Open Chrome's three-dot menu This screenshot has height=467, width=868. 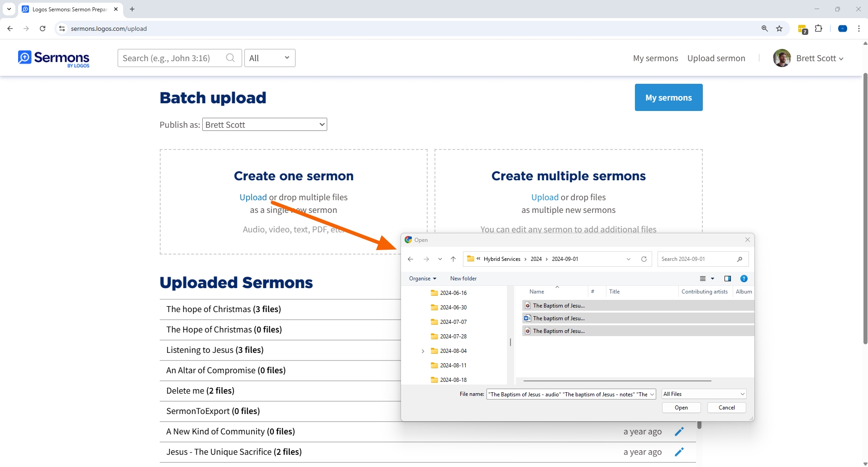click(x=858, y=29)
